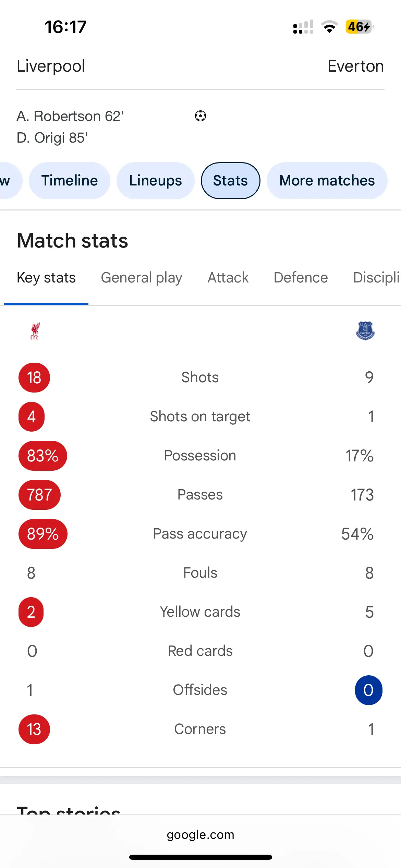This screenshot has width=401, height=868.
Task: Tap Everton's blue offsides badge
Action: point(368,690)
